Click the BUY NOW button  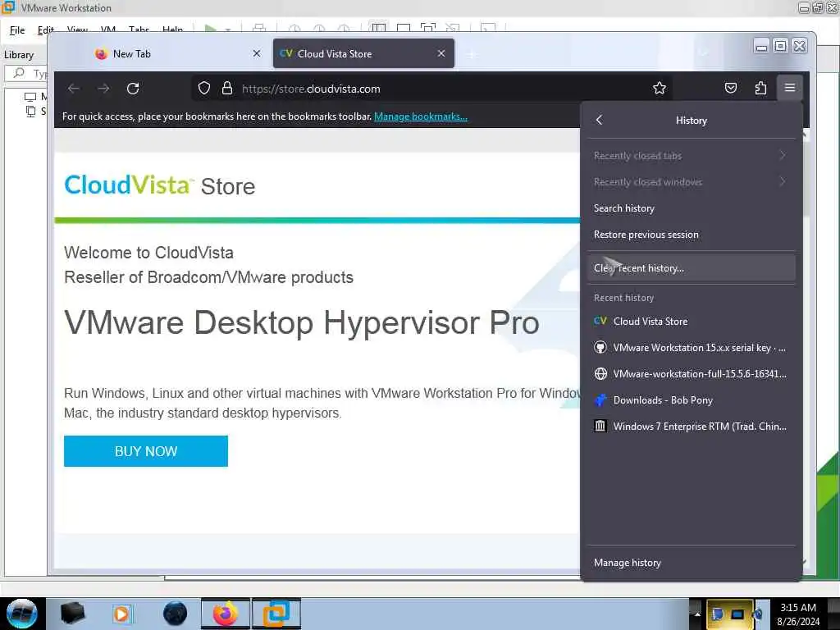click(x=146, y=451)
